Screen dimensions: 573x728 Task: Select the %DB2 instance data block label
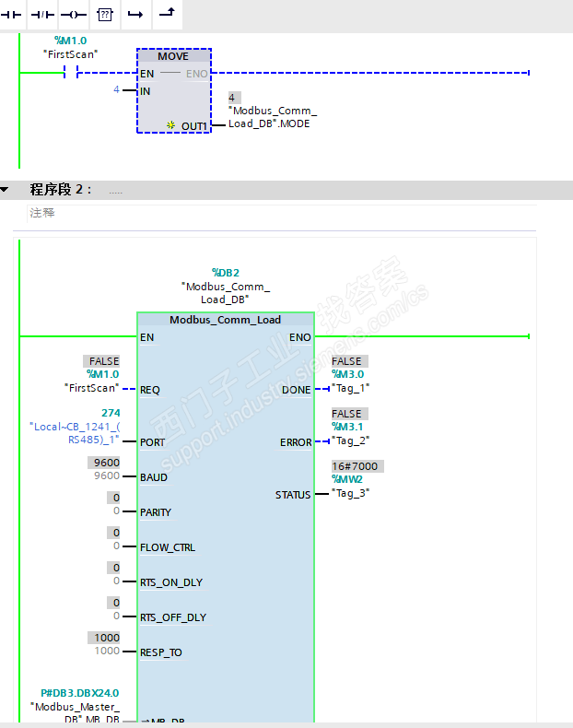coord(226,273)
